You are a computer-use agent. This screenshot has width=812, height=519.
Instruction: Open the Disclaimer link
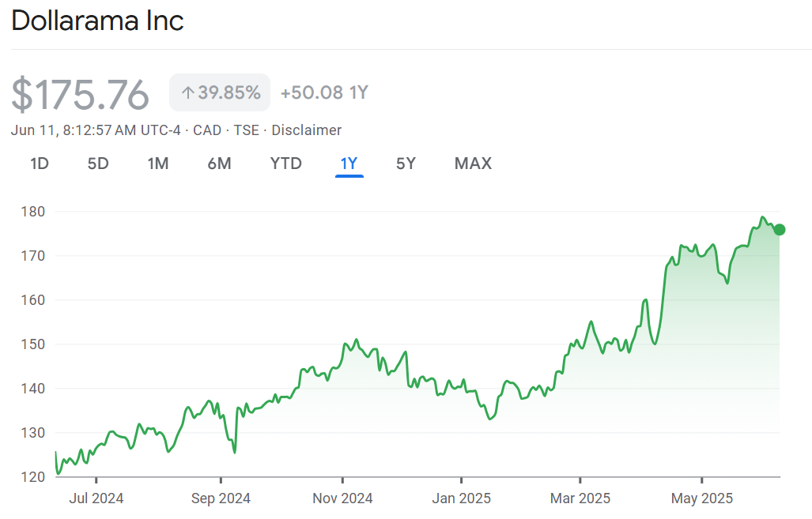tap(306, 130)
